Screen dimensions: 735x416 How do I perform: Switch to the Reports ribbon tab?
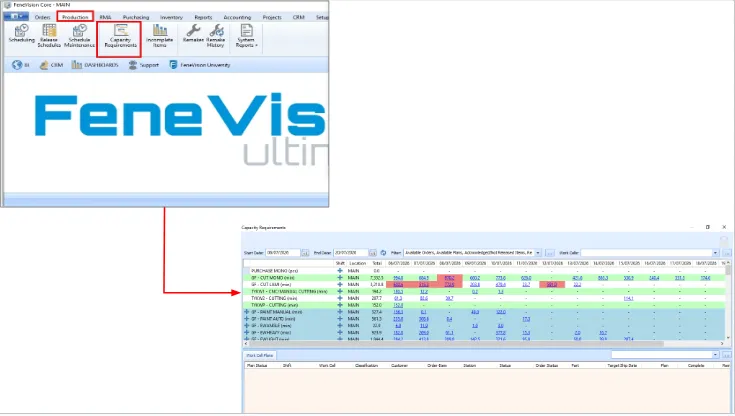(x=203, y=17)
